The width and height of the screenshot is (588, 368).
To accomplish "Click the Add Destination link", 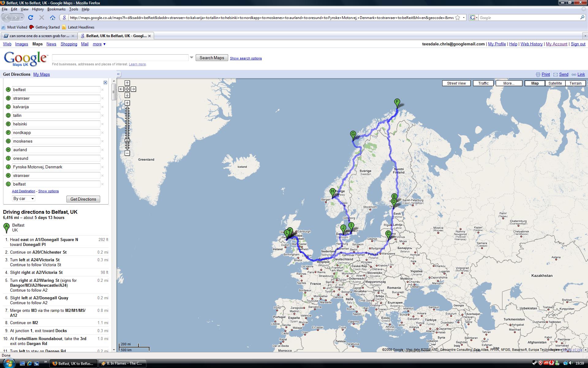I will point(24,191).
